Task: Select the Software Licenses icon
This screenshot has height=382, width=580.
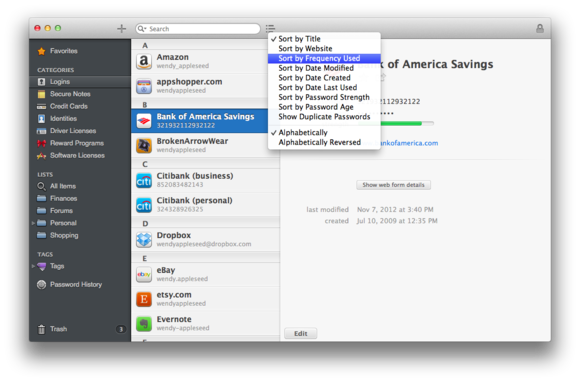Action: [x=41, y=156]
